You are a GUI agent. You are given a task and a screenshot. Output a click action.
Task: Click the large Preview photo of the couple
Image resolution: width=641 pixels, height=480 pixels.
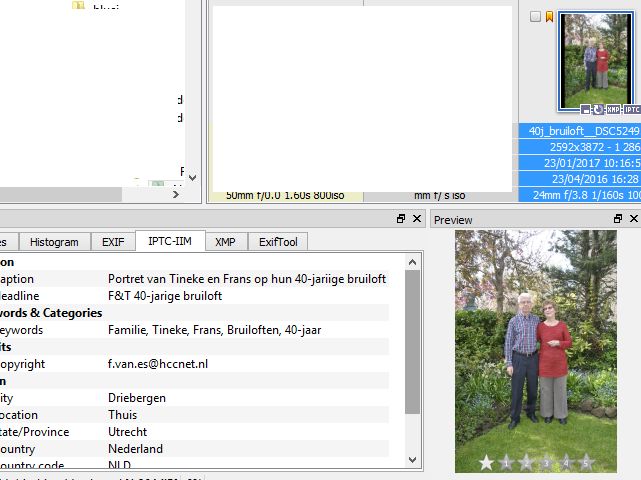[x=536, y=351]
